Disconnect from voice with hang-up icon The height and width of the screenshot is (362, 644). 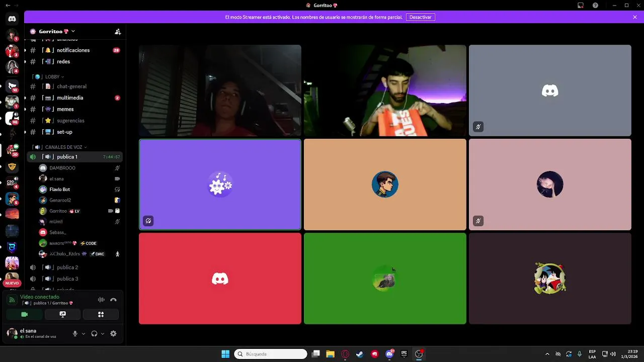(x=113, y=300)
